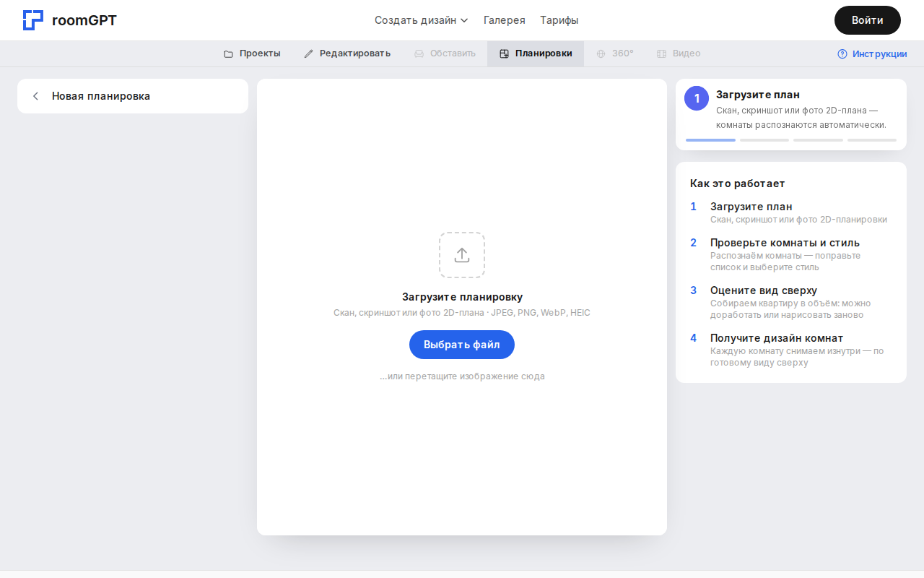Open Проекты folder icon tab

point(228,53)
